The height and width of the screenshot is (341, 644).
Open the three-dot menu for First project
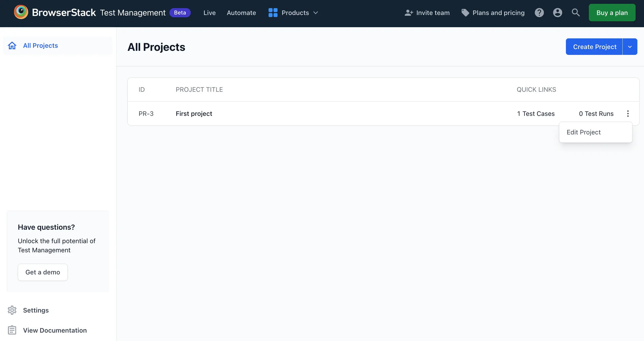click(x=628, y=114)
